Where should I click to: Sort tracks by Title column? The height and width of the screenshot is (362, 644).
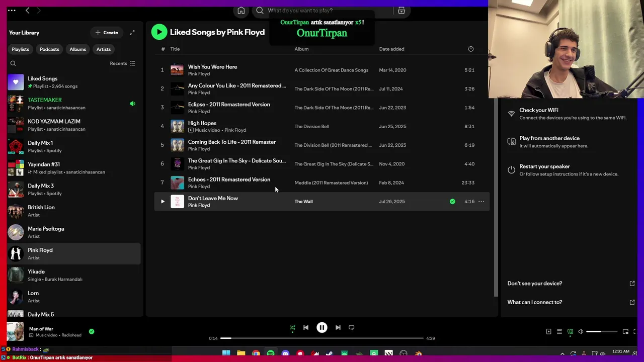[x=175, y=49]
